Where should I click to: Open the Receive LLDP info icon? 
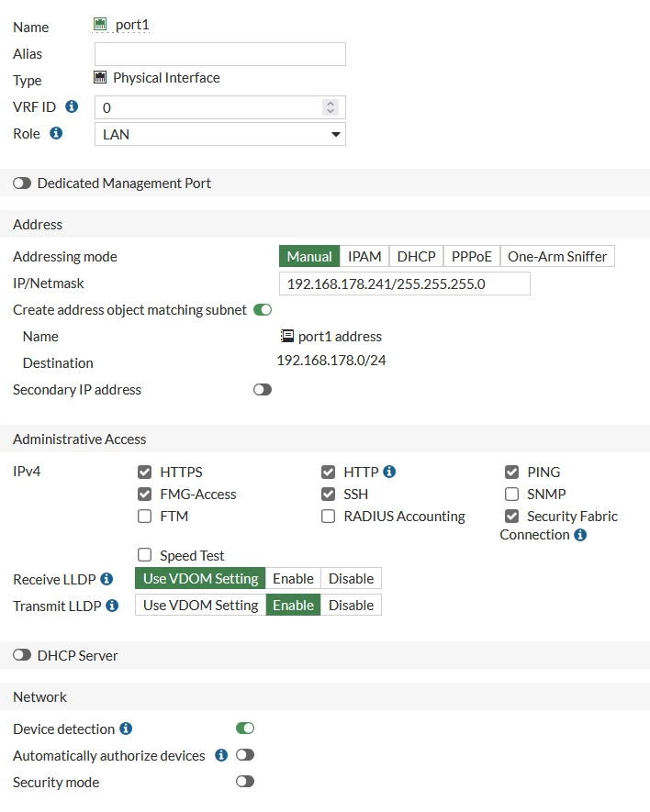point(106,578)
